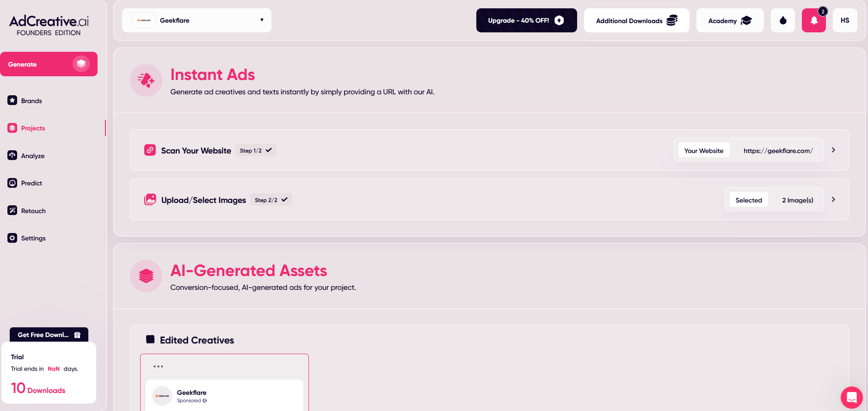This screenshot has height=411, width=868.
Task: Click the 2 Image(s) value
Action: (x=798, y=200)
